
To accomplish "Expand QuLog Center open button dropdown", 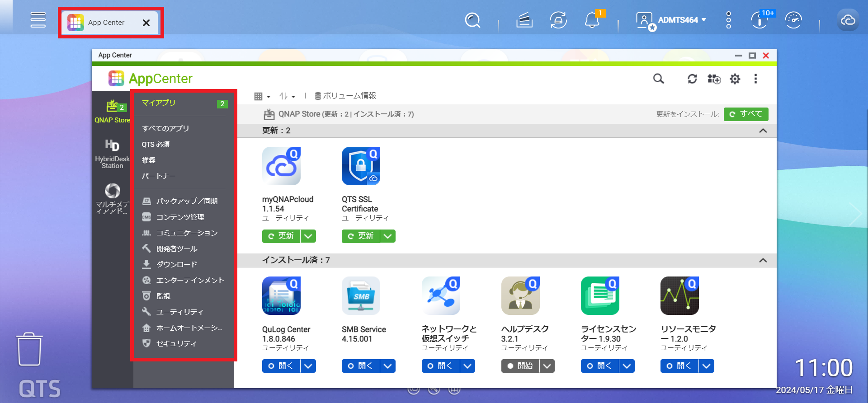I will coord(308,366).
